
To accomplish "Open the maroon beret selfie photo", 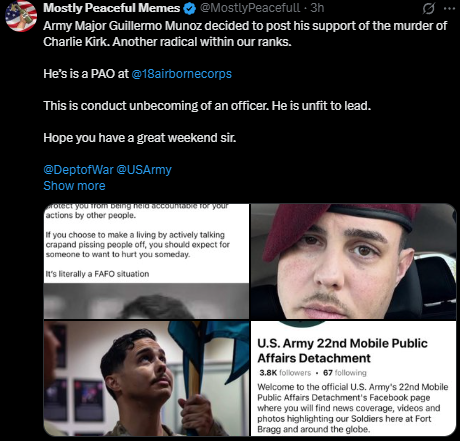I will point(353,261).
